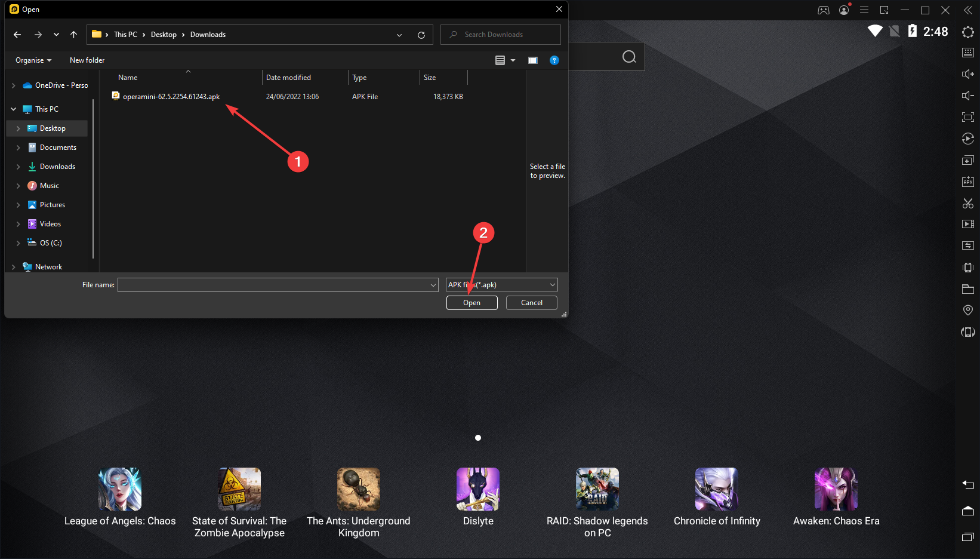Go up one folder level

[73, 35]
